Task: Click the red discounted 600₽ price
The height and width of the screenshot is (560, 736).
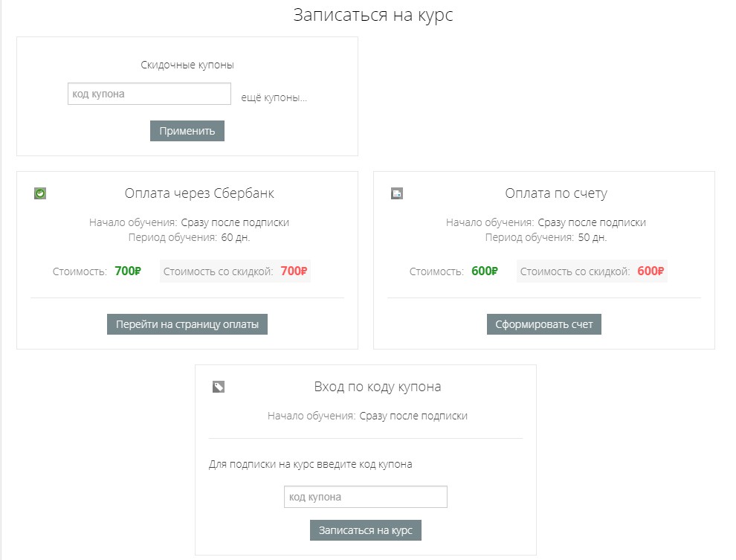Action: [651, 271]
